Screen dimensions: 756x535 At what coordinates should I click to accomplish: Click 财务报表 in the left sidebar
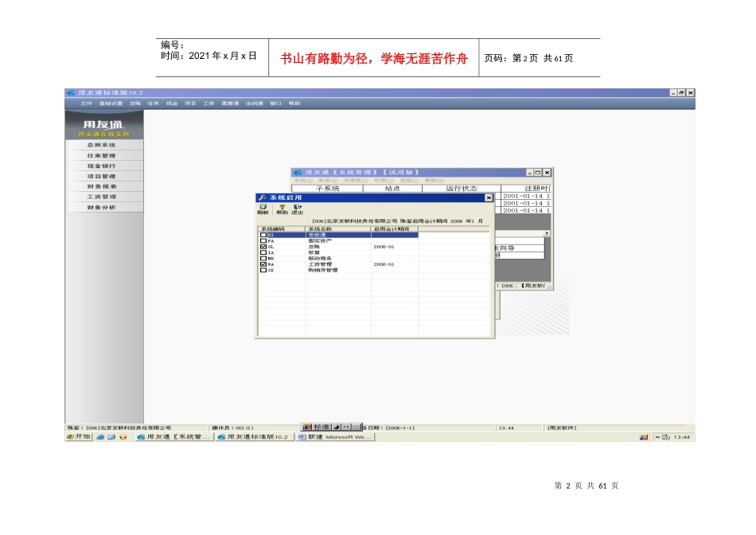point(104,186)
